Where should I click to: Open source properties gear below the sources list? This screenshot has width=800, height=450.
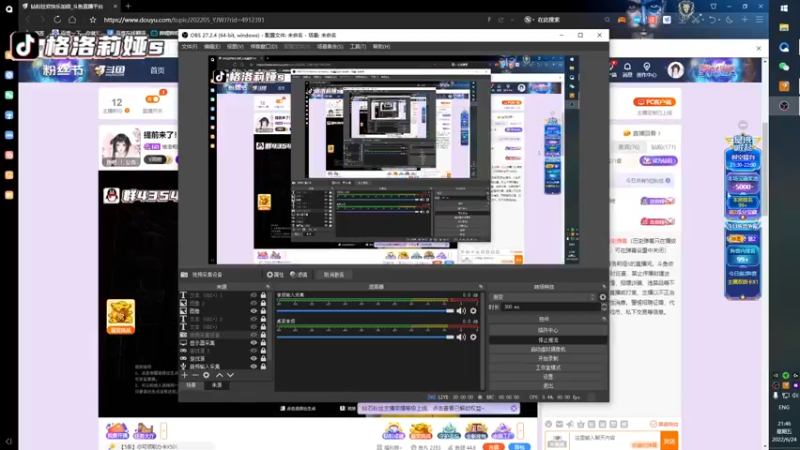tap(206, 375)
